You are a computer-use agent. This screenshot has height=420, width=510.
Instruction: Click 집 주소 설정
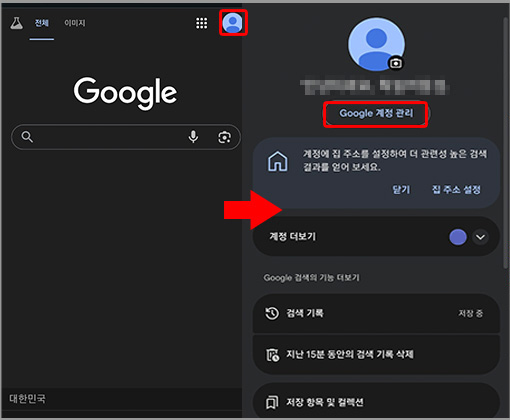point(456,190)
